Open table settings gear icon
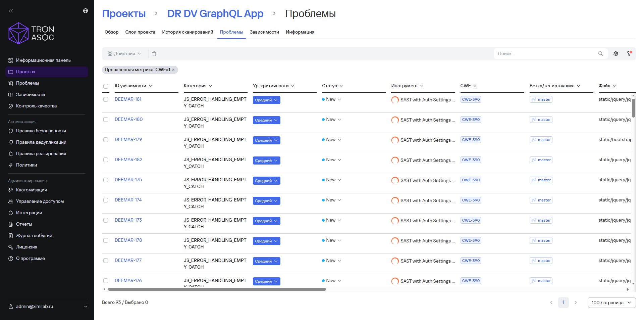 (616, 54)
